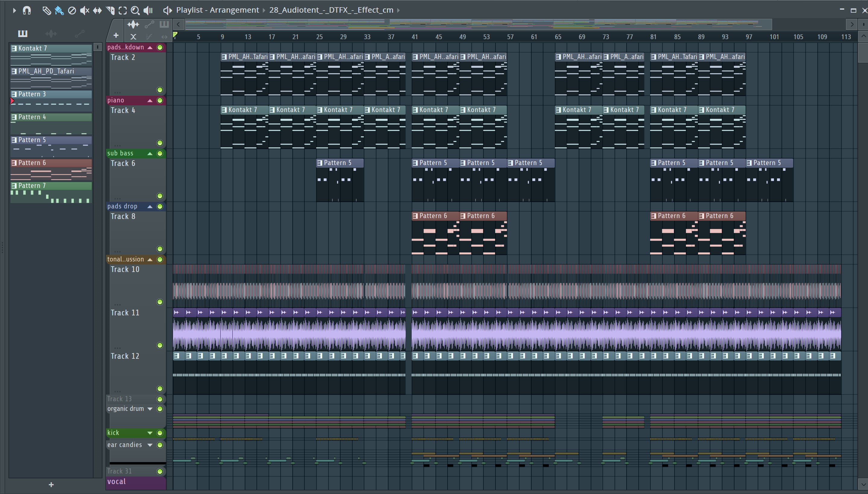868x494 pixels.
Task: Show automation clips in the picker panel
Action: click(80, 33)
